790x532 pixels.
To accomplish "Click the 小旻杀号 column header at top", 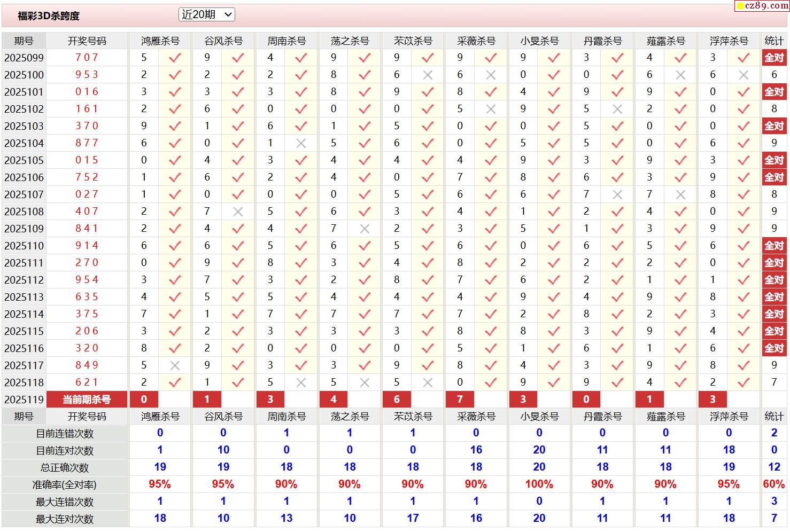I will (539, 41).
